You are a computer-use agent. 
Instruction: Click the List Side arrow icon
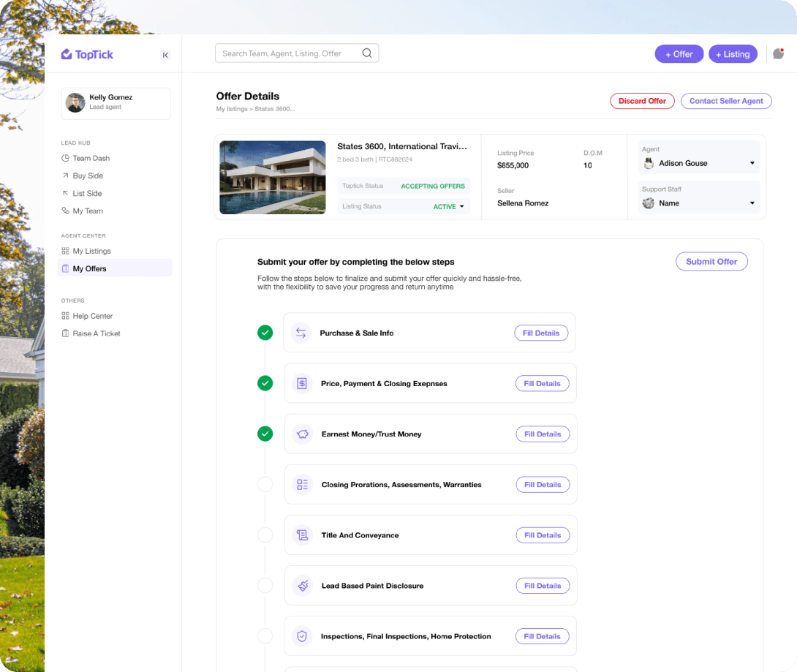pyautogui.click(x=65, y=193)
